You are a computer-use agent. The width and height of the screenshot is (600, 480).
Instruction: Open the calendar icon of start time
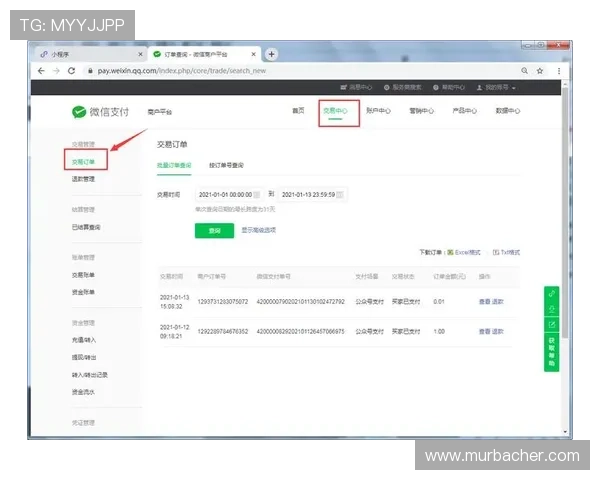point(257,194)
